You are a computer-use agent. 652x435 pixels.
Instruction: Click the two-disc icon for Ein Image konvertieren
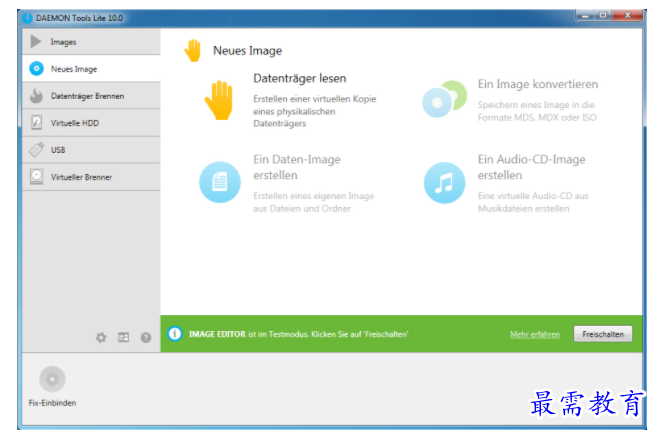[x=445, y=99]
